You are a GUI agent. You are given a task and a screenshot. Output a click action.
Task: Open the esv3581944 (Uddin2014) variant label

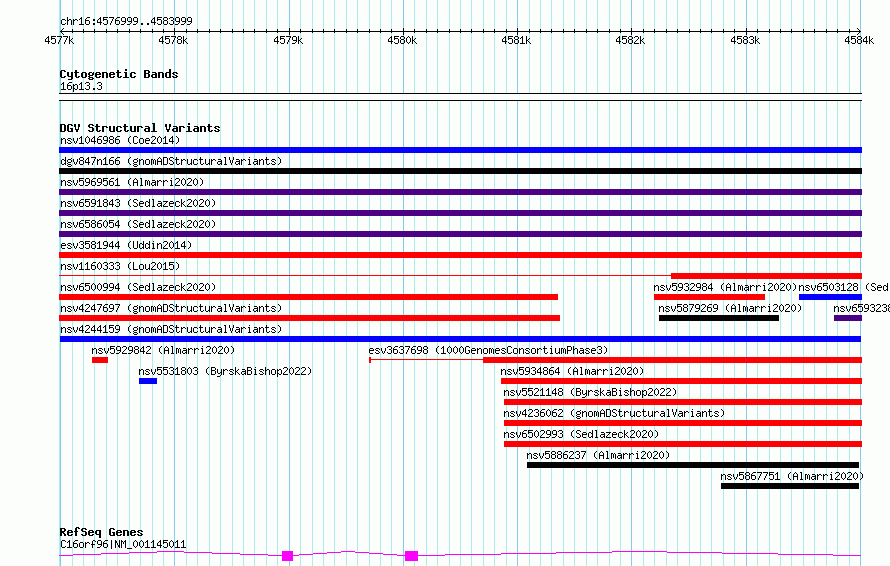pos(126,245)
